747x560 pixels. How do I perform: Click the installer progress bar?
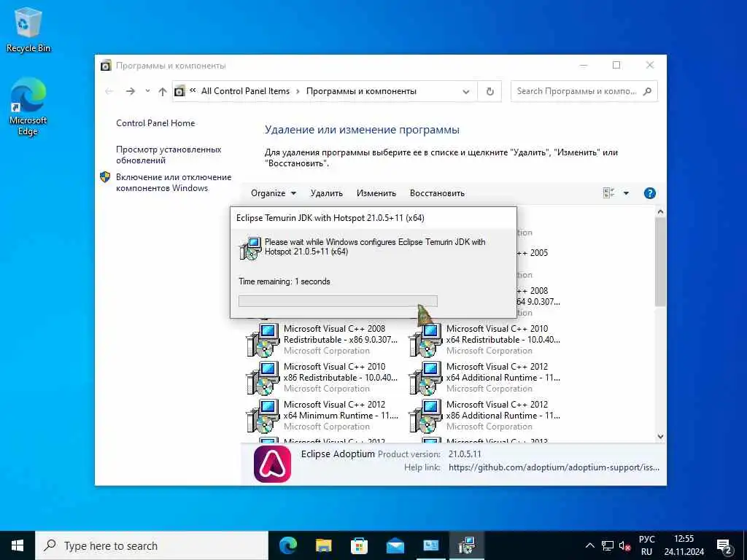pyautogui.click(x=338, y=301)
